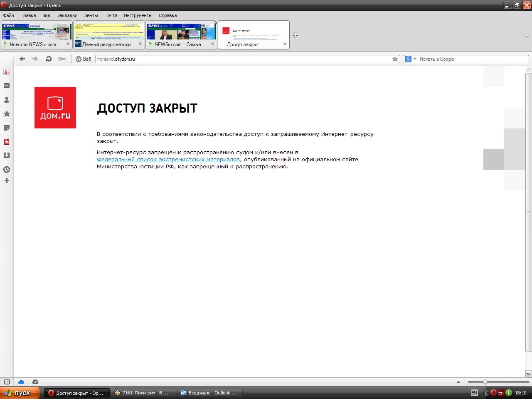The width and height of the screenshot is (532, 399).
Task: Click the Back navigation arrow
Action: coord(22,59)
